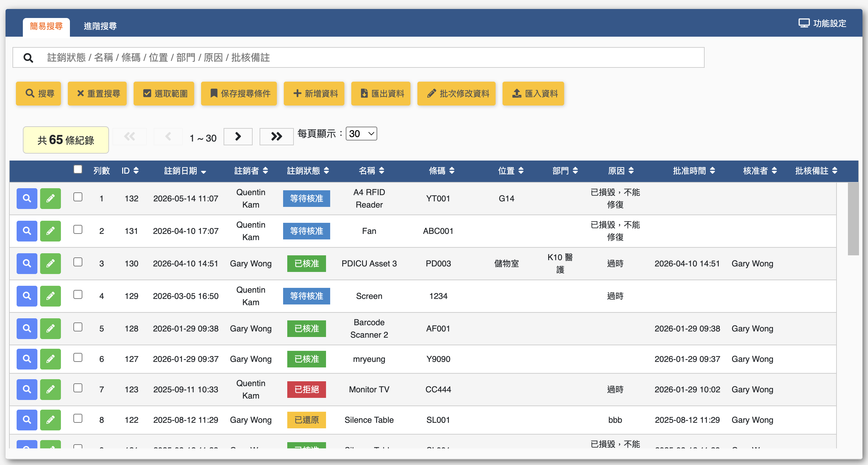Open details for row ID 132

[x=27, y=199]
